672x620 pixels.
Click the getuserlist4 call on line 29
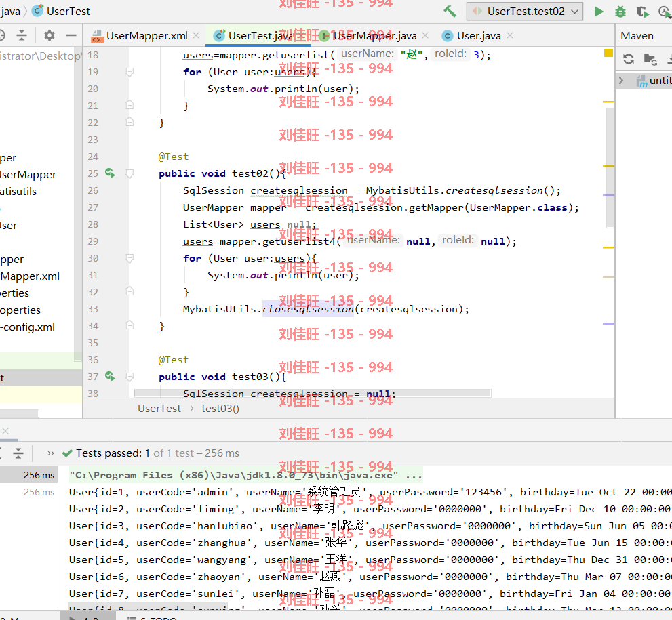click(x=299, y=241)
